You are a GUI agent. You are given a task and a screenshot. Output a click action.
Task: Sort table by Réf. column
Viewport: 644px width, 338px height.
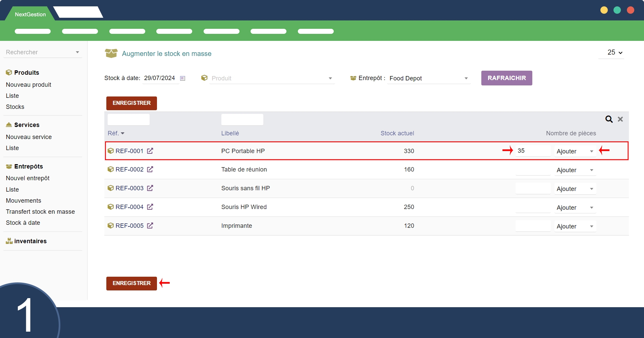116,133
